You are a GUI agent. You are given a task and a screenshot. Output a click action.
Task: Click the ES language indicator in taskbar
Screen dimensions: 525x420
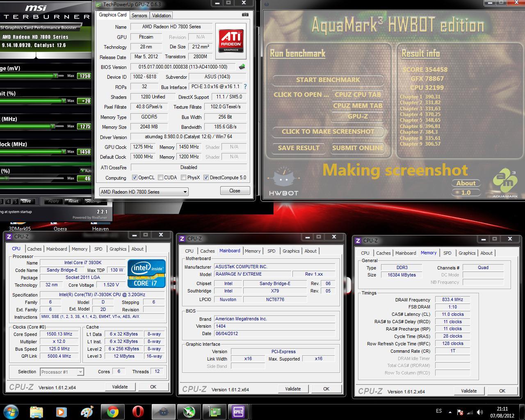[439, 411]
